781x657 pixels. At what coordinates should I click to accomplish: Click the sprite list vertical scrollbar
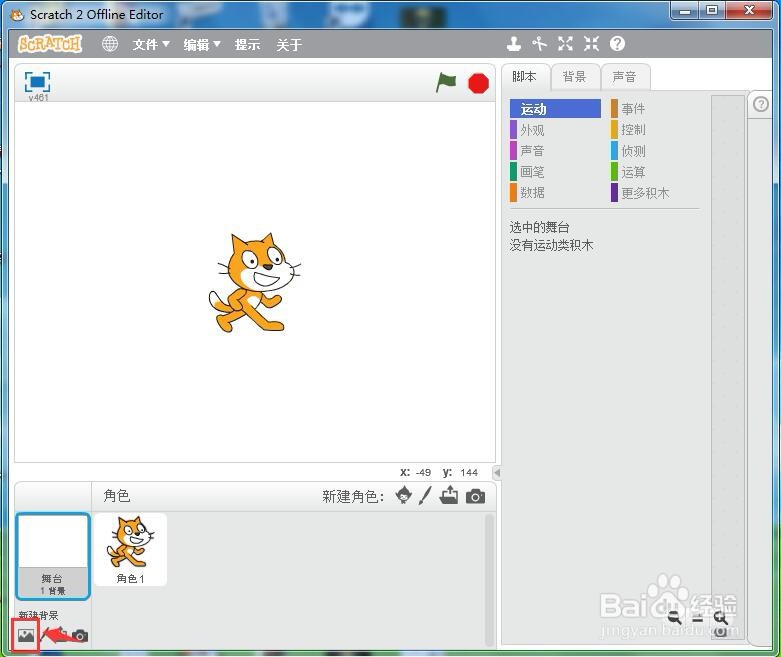point(489,579)
